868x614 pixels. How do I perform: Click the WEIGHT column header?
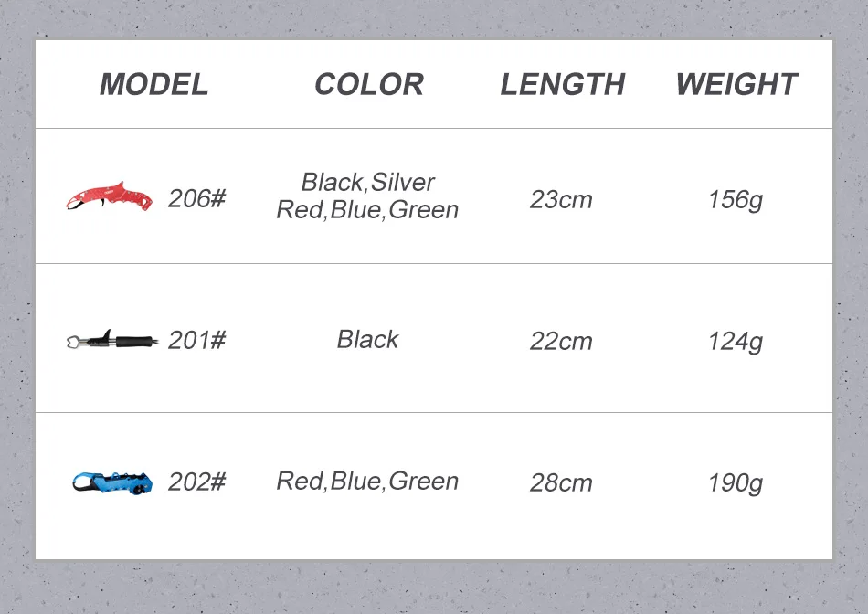pyautogui.click(x=736, y=84)
